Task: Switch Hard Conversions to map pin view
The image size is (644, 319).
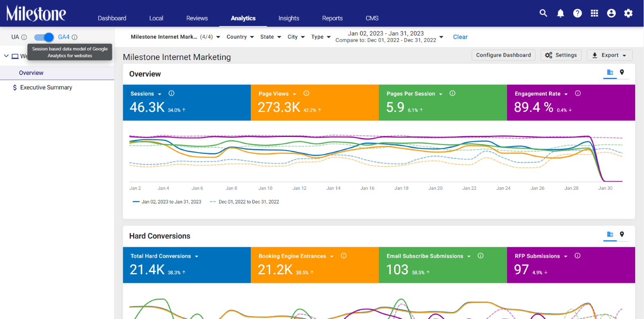Action: click(622, 234)
